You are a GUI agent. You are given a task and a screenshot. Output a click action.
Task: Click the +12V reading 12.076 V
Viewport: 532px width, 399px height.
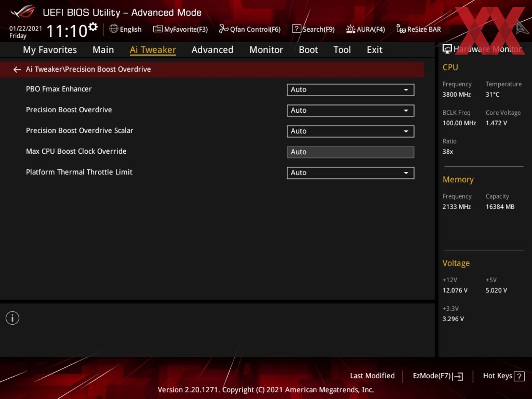[455, 290]
